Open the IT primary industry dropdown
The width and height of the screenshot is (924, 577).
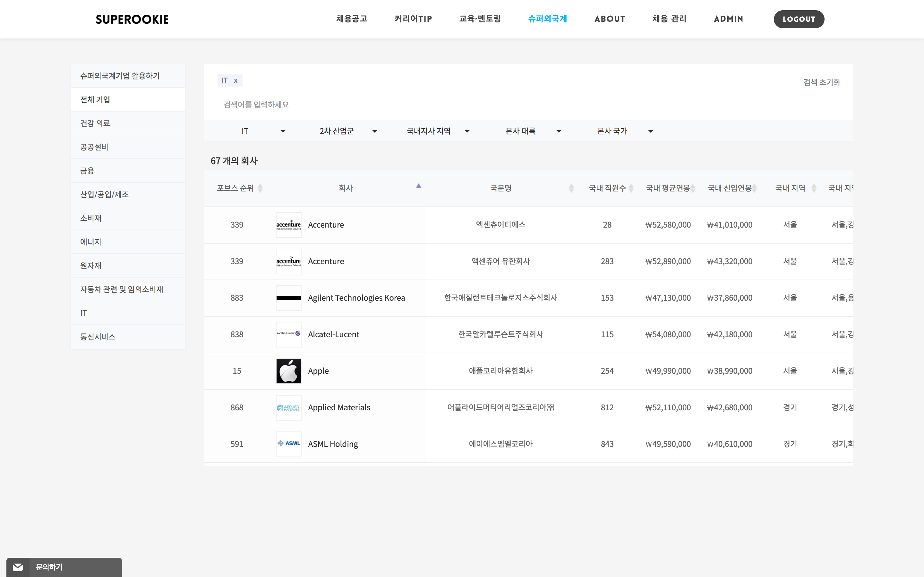pyautogui.click(x=263, y=131)
